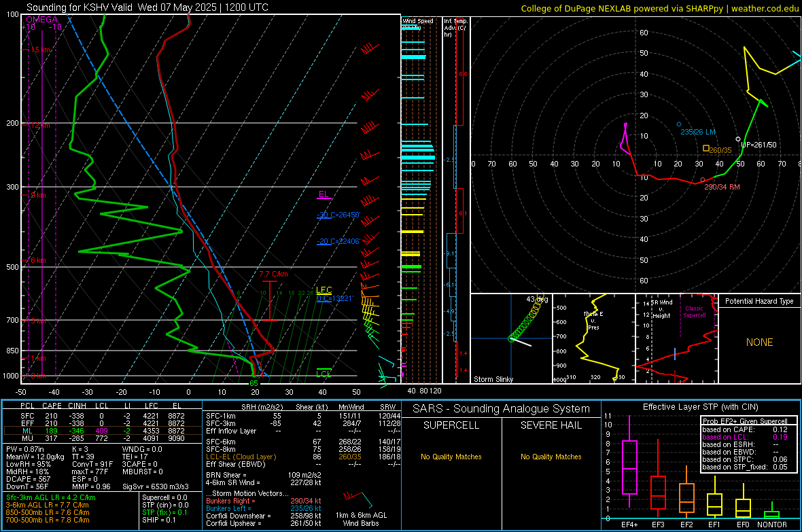This screenshot has height=532, width=802.
Task: Click the EF0 box plot
Action: click(x=743, y=502)
